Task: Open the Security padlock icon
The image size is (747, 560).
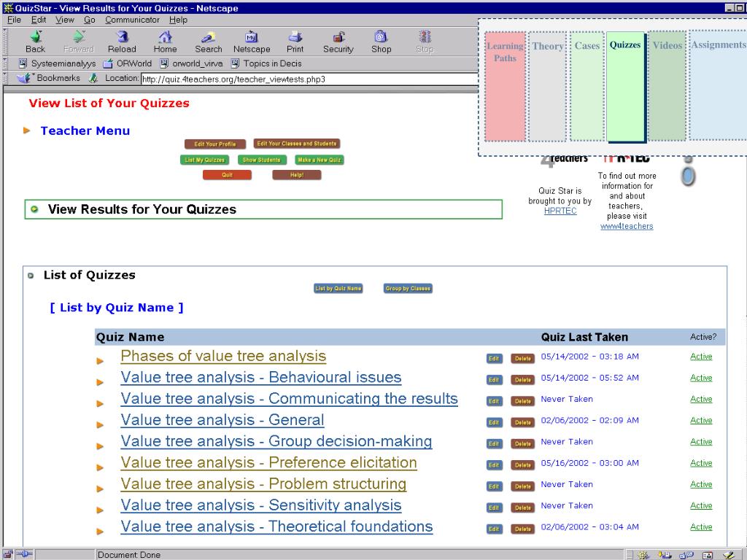Action: coord(338,37)
